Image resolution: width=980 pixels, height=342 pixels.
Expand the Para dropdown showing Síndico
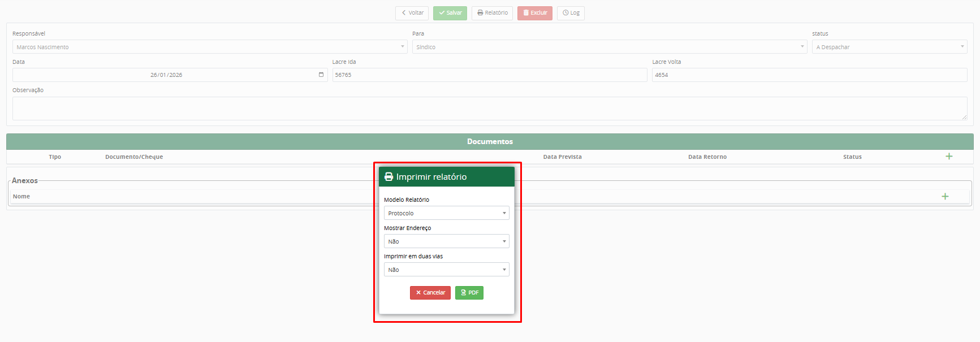click(x=609, y=47)
